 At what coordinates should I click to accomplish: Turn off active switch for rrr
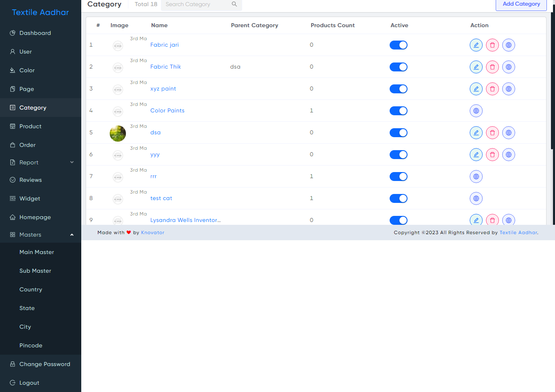(398, 177)
